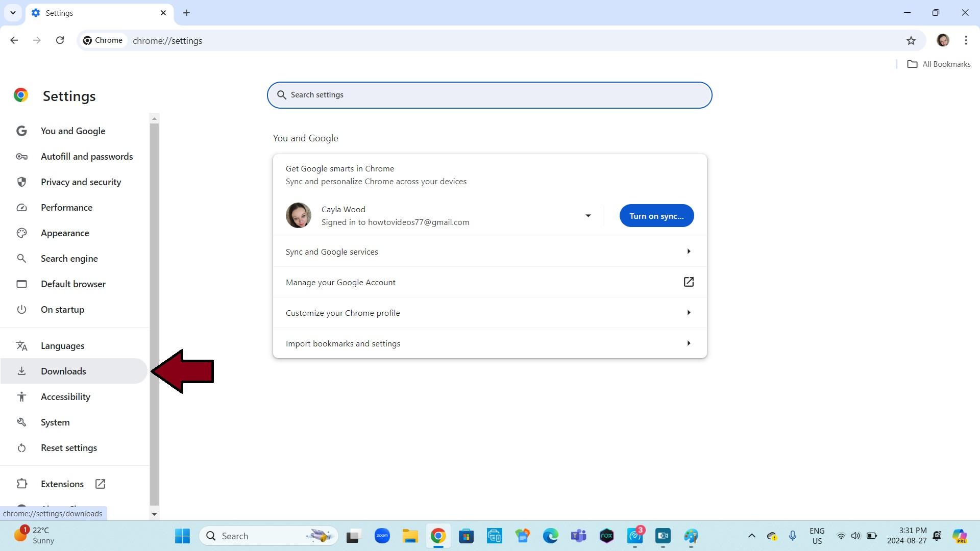The height and width of the screenshot is (551, 980).
Task: Open the All Bookmarks folder
Action: [x=939, y=64]
